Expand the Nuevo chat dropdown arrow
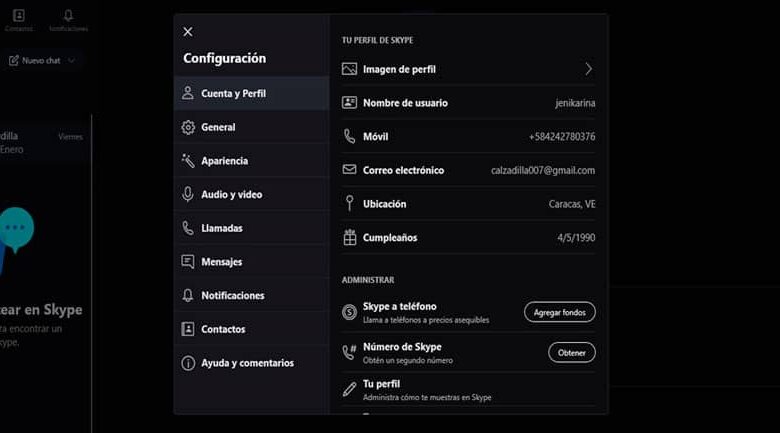The image size is (780, 433). pos(72,61)
